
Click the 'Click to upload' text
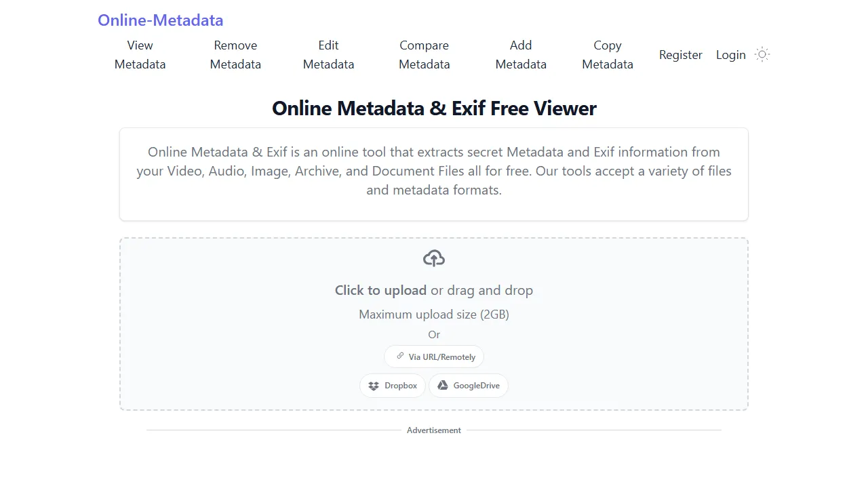380,290
